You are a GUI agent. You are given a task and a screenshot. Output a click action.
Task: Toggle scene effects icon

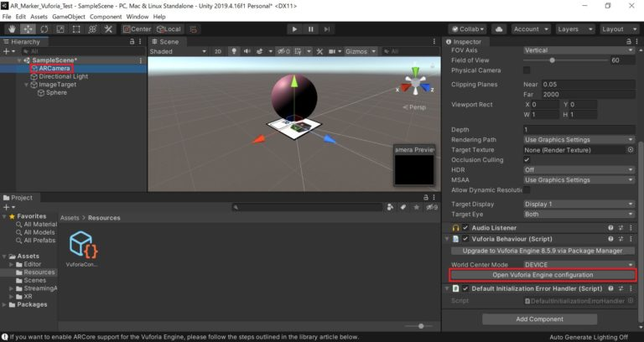point(260,51)
